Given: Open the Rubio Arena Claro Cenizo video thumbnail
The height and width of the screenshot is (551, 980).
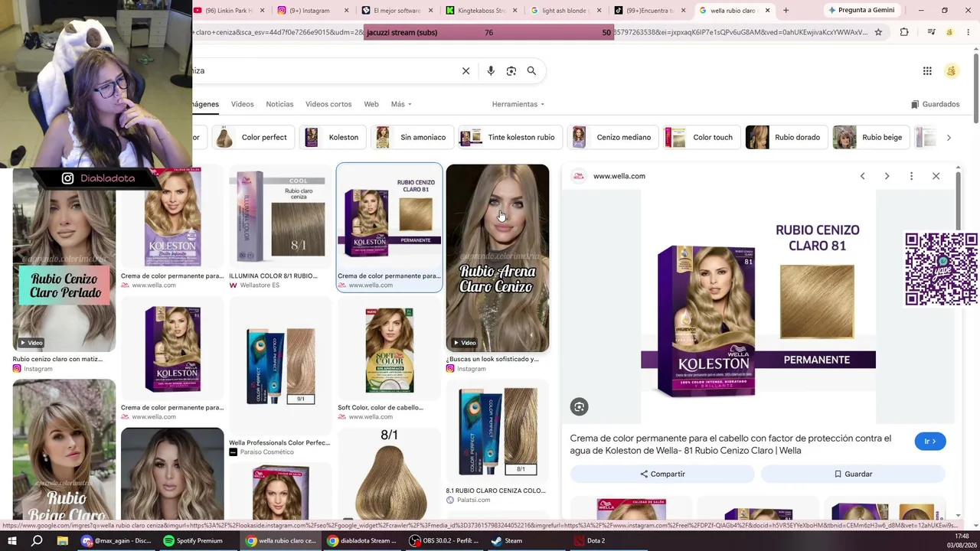Looking at the screenshot, I should pyautogui.click(x=498, y=258).
